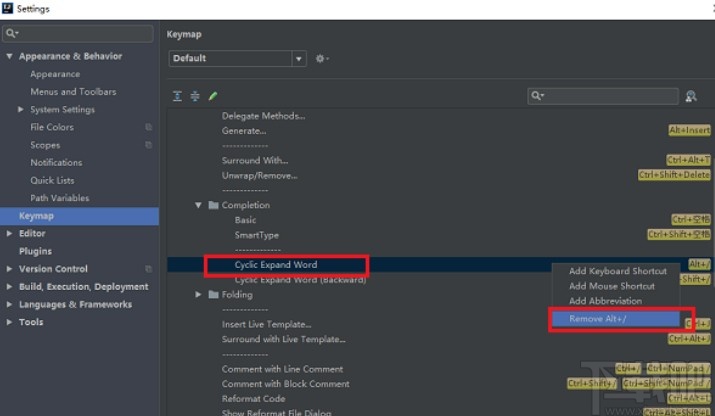This screenshot has height=416, width=715.
Task: Click the project-level icon beside File Colors
Action: (x=148, y=127)
